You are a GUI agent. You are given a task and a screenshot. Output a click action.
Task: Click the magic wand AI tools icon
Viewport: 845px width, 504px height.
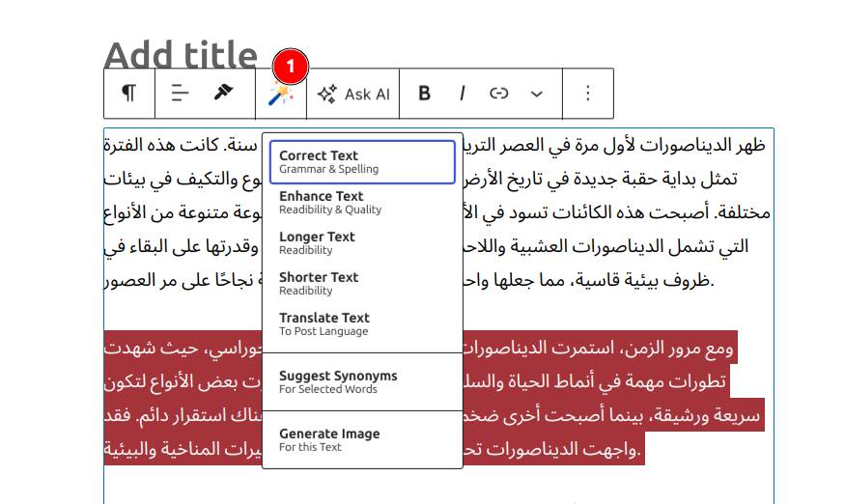(280, 95)
